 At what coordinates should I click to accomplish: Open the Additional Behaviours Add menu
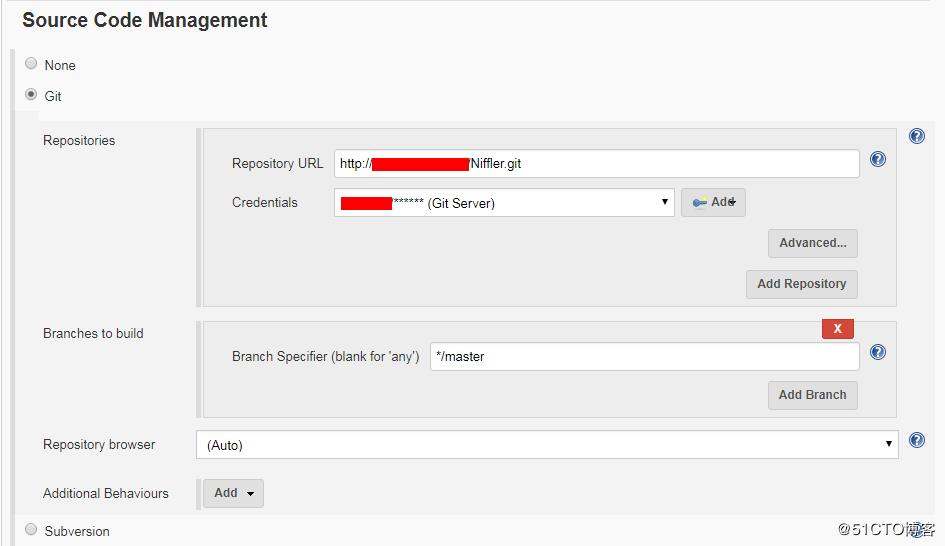(x=233, y=493)
